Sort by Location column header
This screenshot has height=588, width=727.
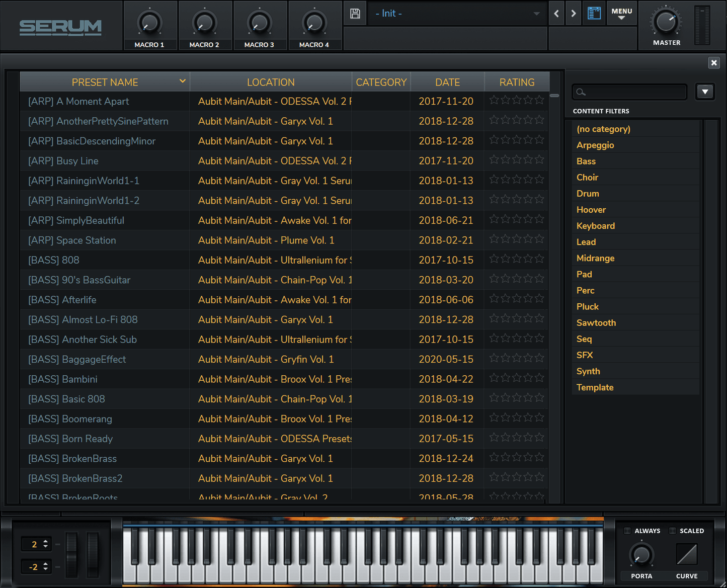pos(271,82)
